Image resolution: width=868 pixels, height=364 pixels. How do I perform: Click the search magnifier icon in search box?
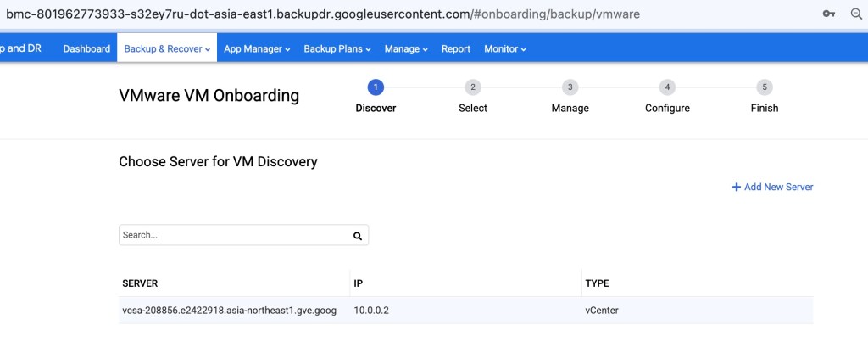coord(357,236)
